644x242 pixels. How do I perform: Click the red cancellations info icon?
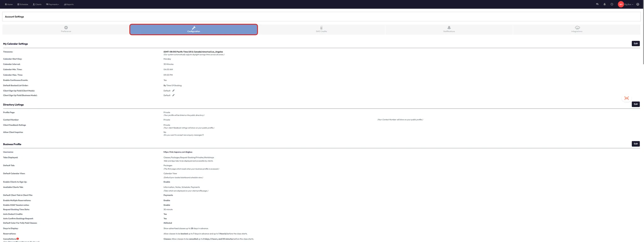pos(18,239)
